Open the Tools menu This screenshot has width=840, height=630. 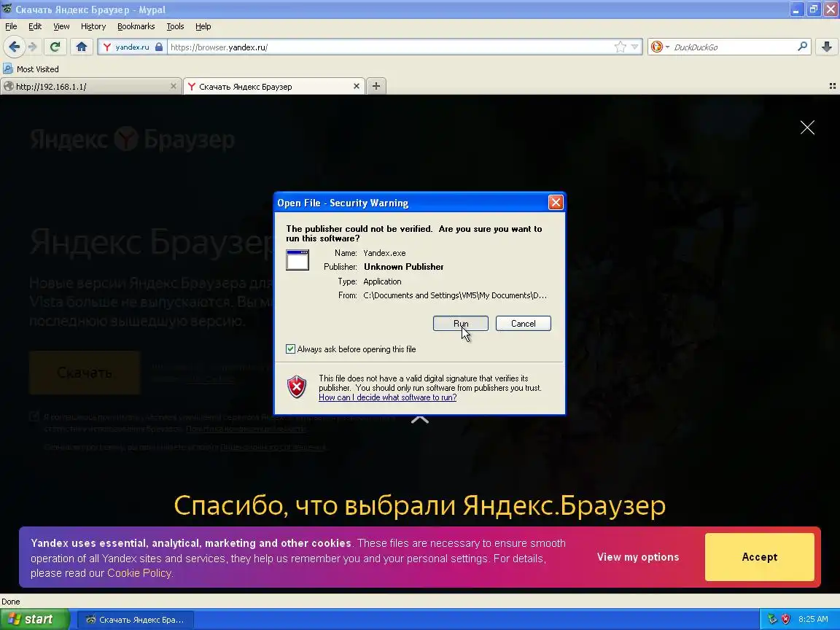(175, 26)
